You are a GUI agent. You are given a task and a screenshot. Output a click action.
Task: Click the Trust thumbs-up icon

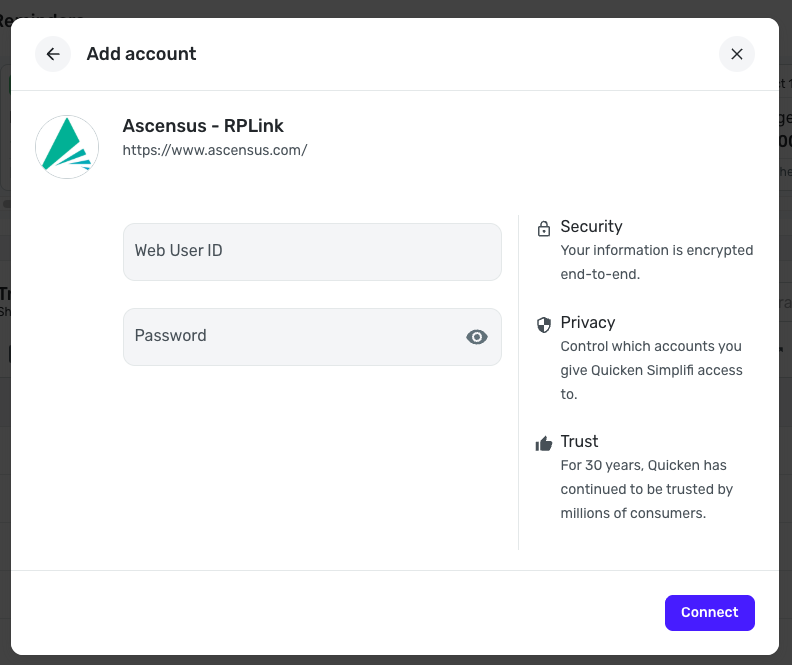click(544, 443)
